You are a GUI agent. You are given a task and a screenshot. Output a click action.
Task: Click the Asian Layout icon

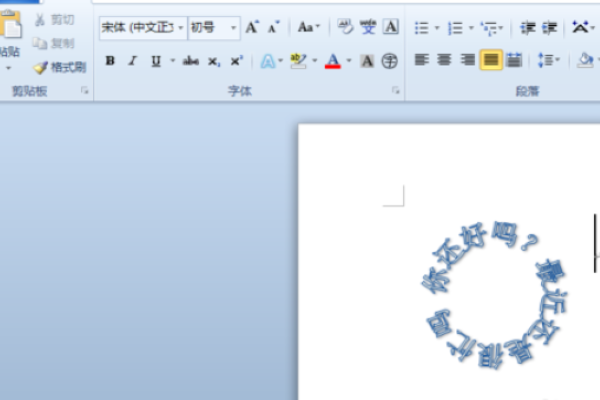tap(580, 27)
